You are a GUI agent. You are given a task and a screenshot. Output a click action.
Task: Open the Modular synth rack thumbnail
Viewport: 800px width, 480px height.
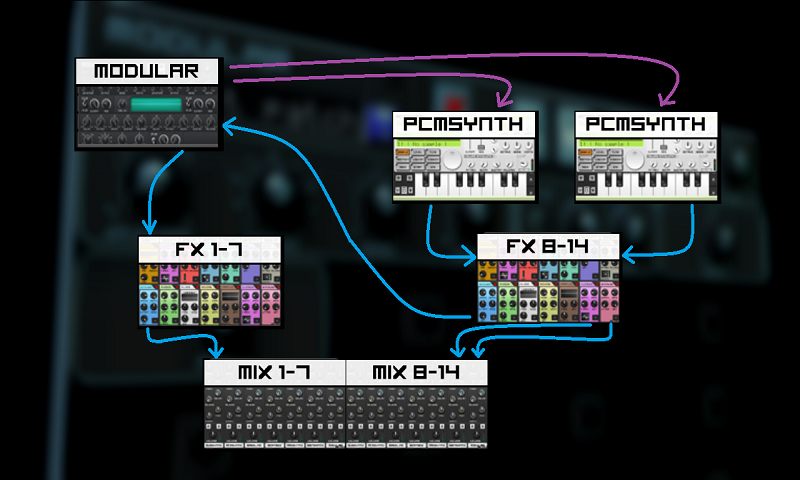[148, 118]
